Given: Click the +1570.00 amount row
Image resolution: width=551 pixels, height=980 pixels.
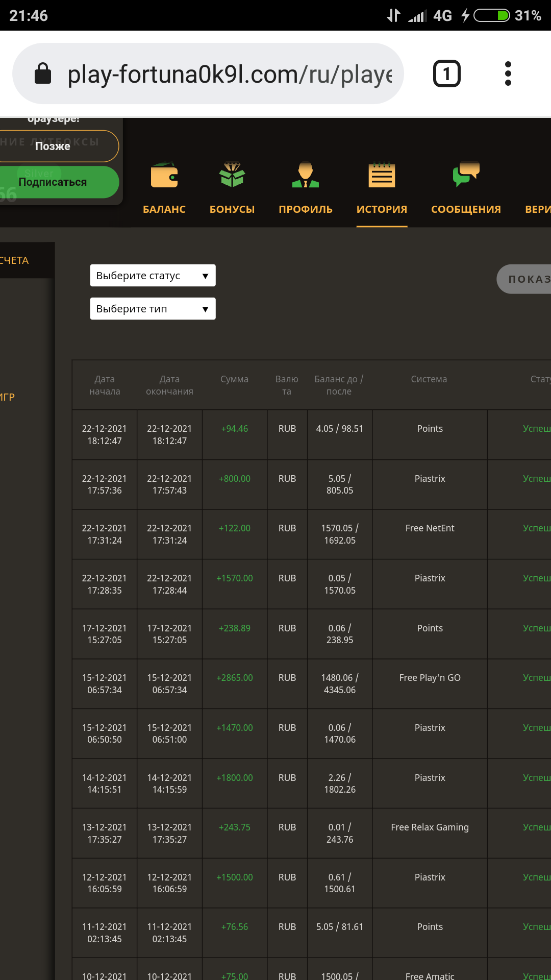Looking at the screenshot, I should tap(234, 578).
